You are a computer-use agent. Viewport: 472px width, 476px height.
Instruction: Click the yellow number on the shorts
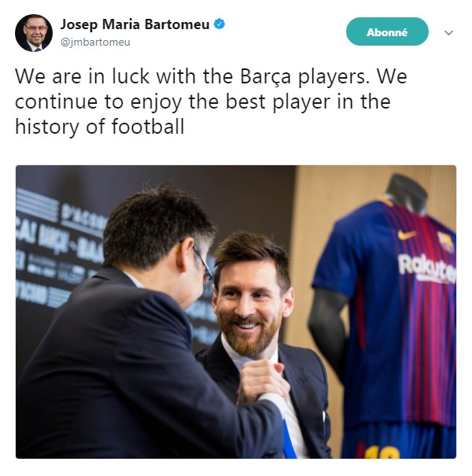pyautogui.click(x=382, y=452)
